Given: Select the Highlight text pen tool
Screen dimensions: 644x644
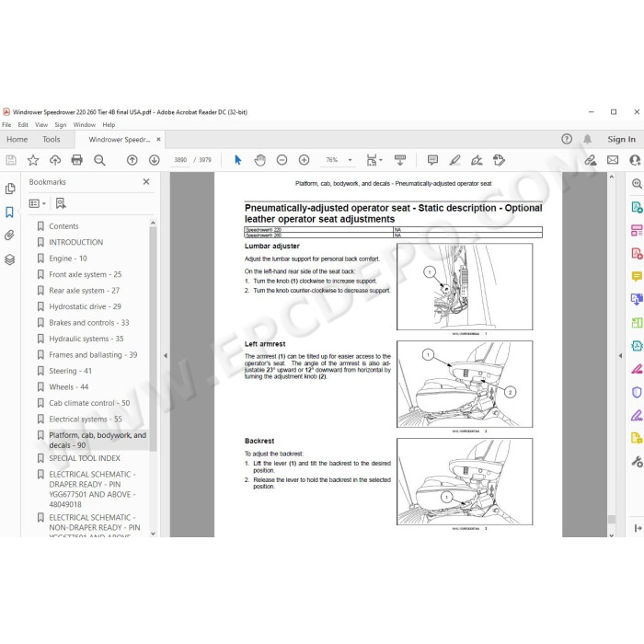Looking at the screenshot, I should 454,160.
